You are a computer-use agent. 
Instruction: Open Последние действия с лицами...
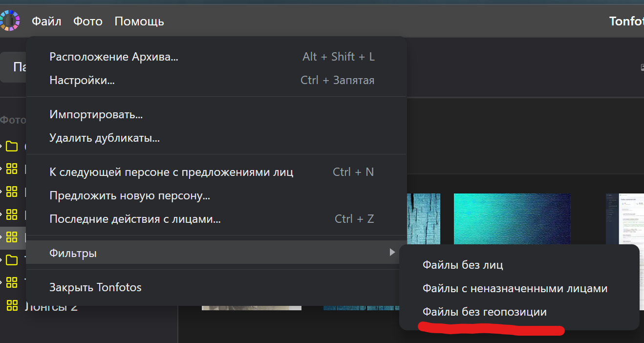(135, 219)
